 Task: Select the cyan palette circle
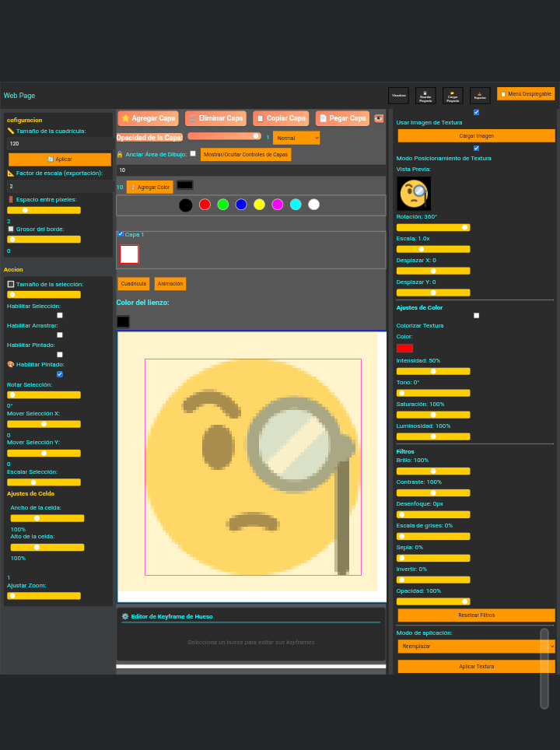click(x=296, y=205)
